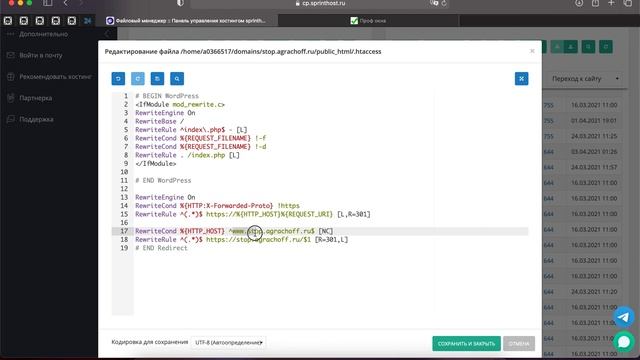The image size is (640, 360).
Task: Open Поддержка in the sidebar
Action: point(36,119)
